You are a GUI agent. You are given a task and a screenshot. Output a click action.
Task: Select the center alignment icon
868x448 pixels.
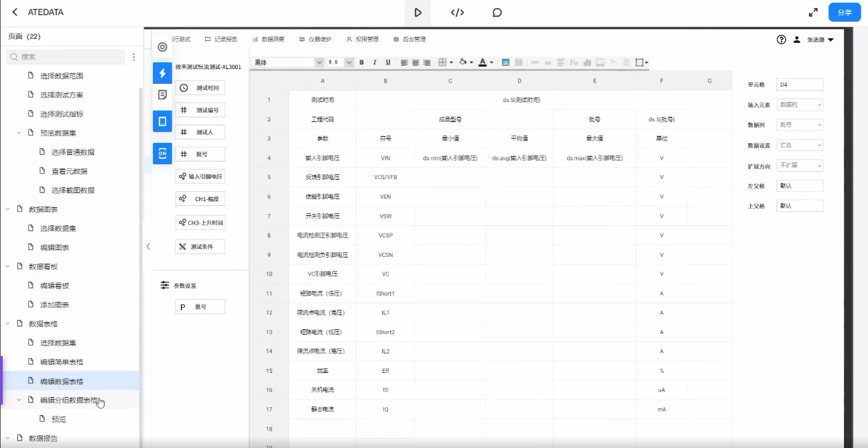tap(414, 62)
